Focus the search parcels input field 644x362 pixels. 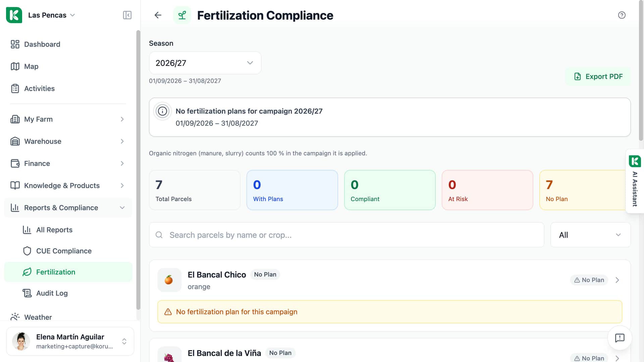(x=346, y=235)
